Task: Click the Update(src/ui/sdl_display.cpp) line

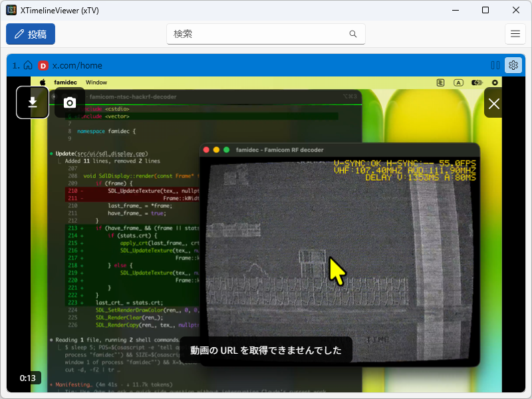Action: (x=102, y=154)
